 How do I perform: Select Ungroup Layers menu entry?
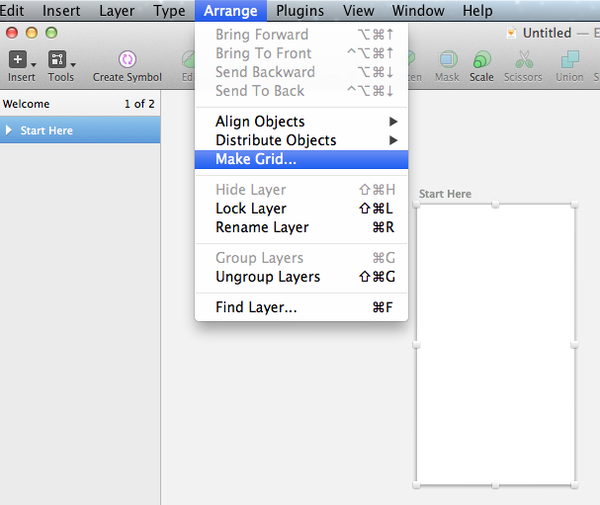pos(302,277)
